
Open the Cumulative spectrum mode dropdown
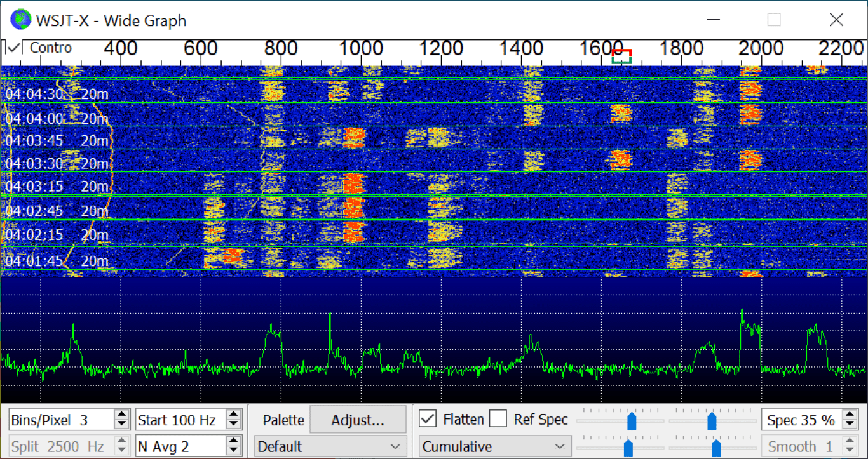[x=494, y=446]
